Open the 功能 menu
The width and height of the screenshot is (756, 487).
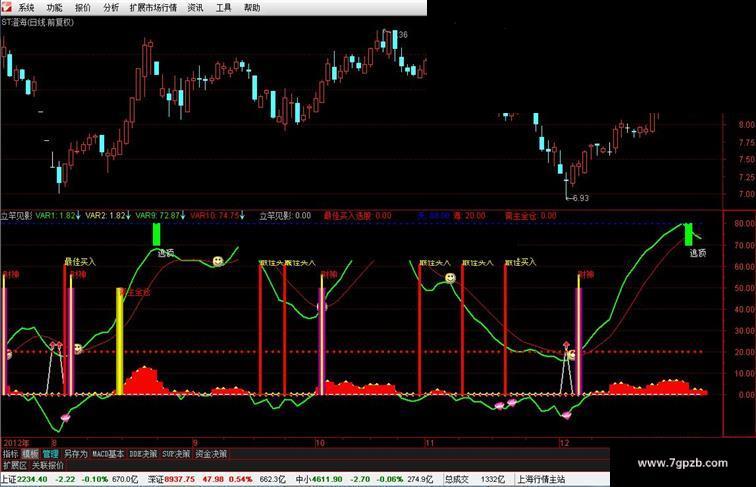[54, 8]
